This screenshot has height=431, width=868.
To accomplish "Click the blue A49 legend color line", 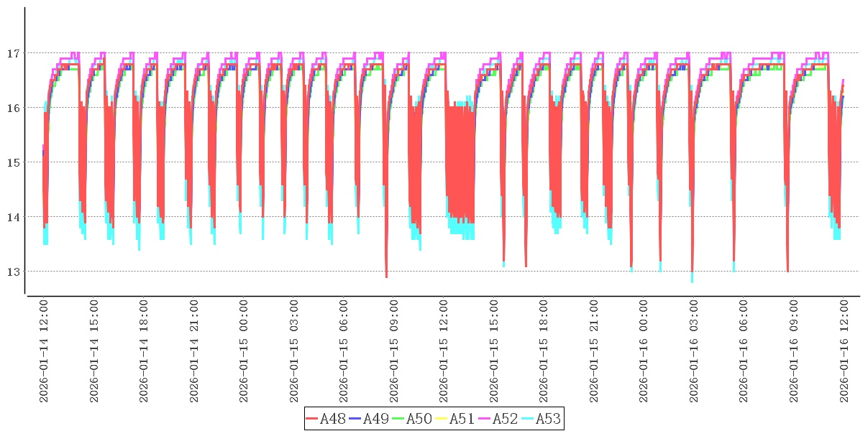I will (x=355, y=419).
